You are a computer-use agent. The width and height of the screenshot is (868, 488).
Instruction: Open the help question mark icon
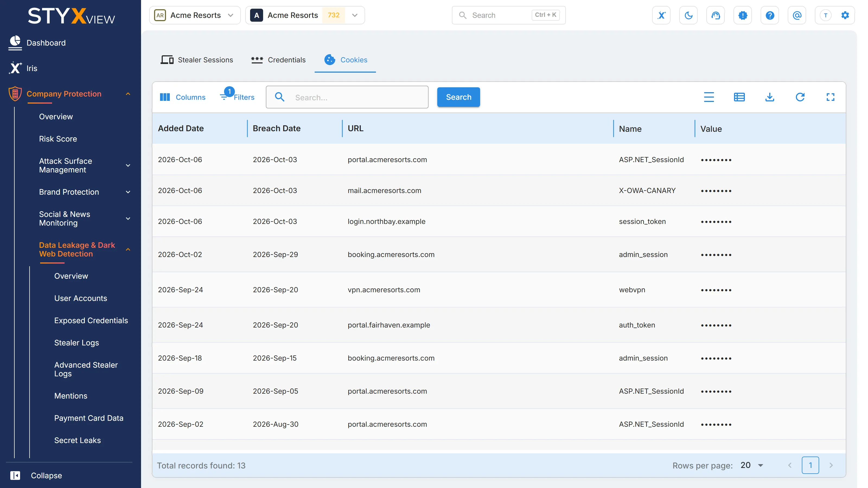[x=770, y=15]
